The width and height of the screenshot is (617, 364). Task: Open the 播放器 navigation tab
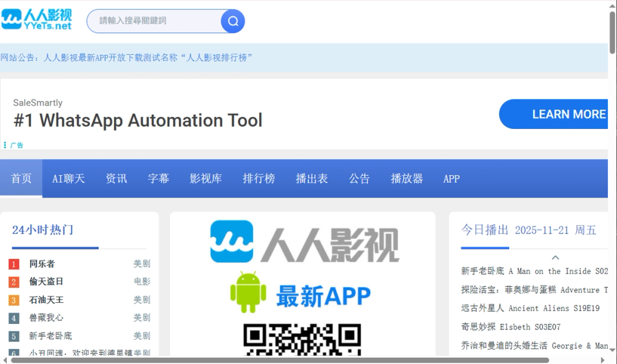click(x=407, y=179)
